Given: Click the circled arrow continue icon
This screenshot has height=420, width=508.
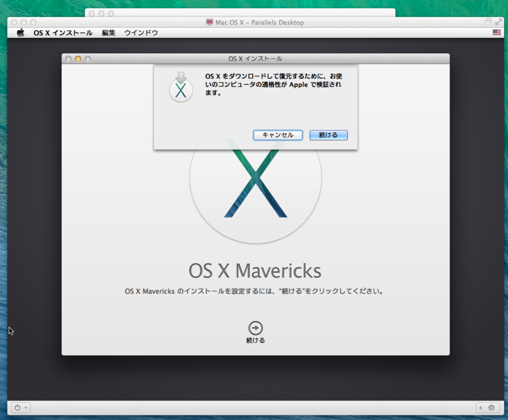Looking at the screenshot, I should pos(255,328).
